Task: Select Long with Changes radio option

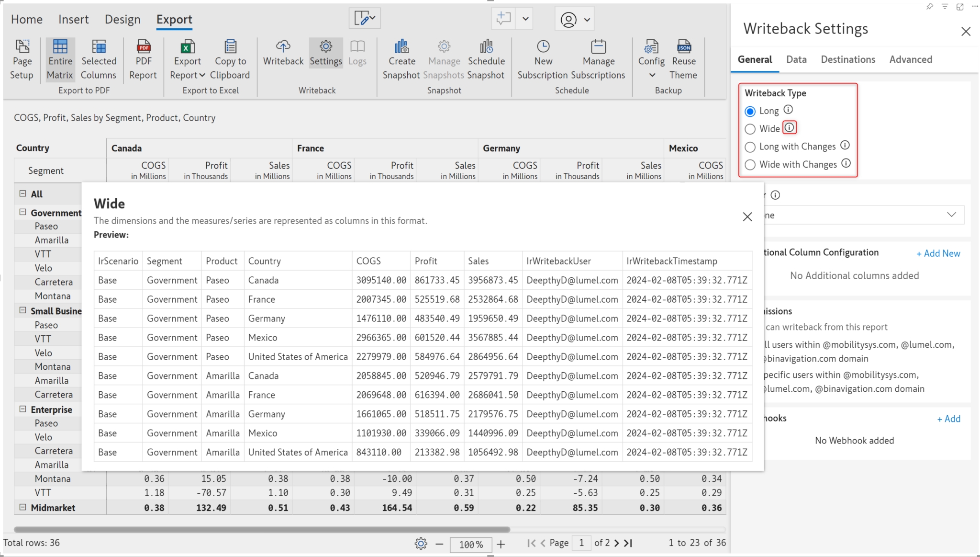Action: point(750,147)
